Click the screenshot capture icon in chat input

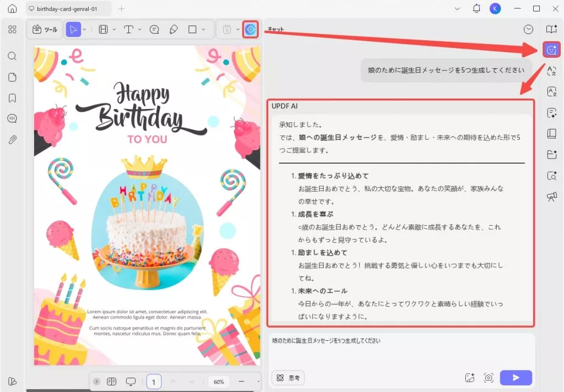point(489,377)
